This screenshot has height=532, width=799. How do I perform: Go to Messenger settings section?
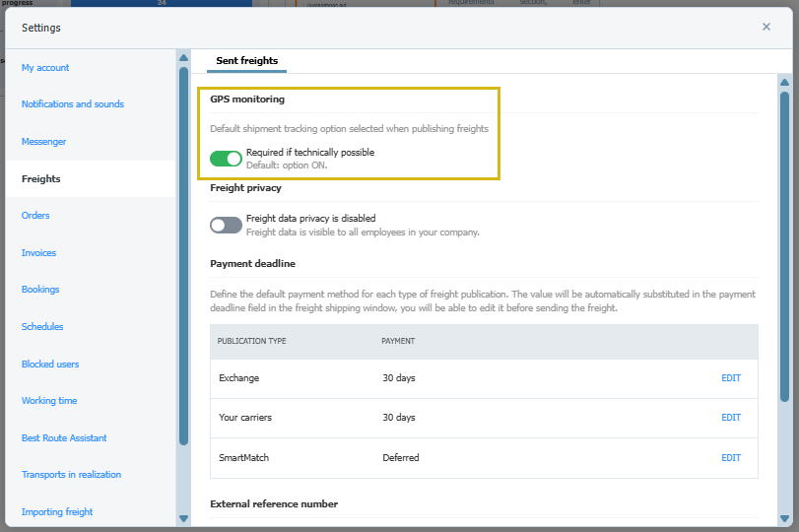[x=44, y=142]
